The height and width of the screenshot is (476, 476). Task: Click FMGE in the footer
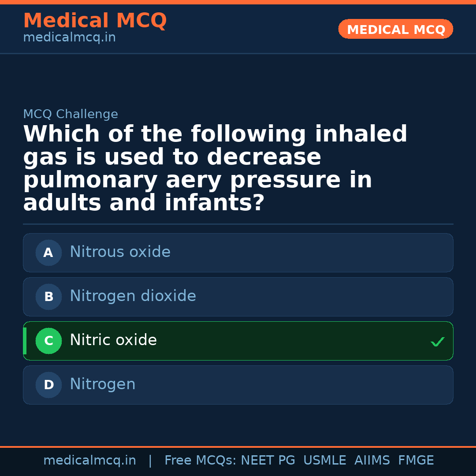416,461
